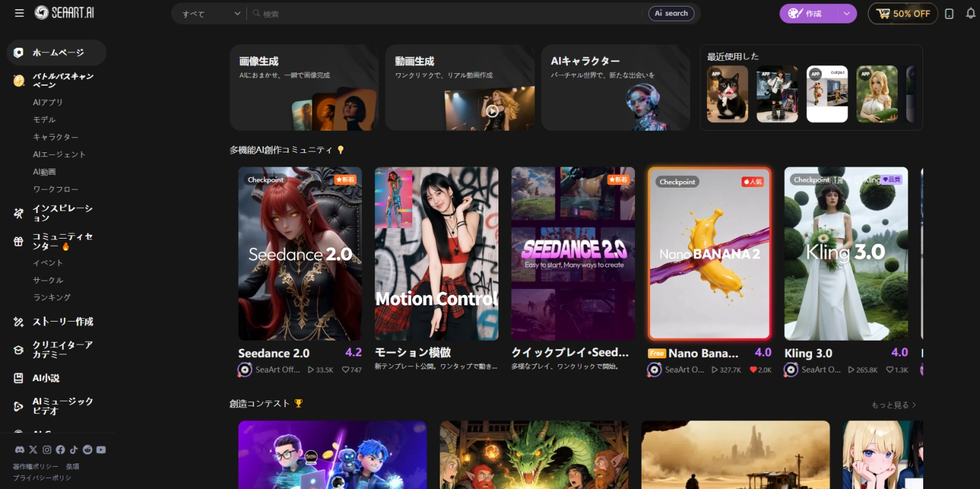Image resolution: width=980 pixels, height=489 pixels.
Task: Open the Seedance 2.0 red-haired character card
Action: (x=300, y=254)
